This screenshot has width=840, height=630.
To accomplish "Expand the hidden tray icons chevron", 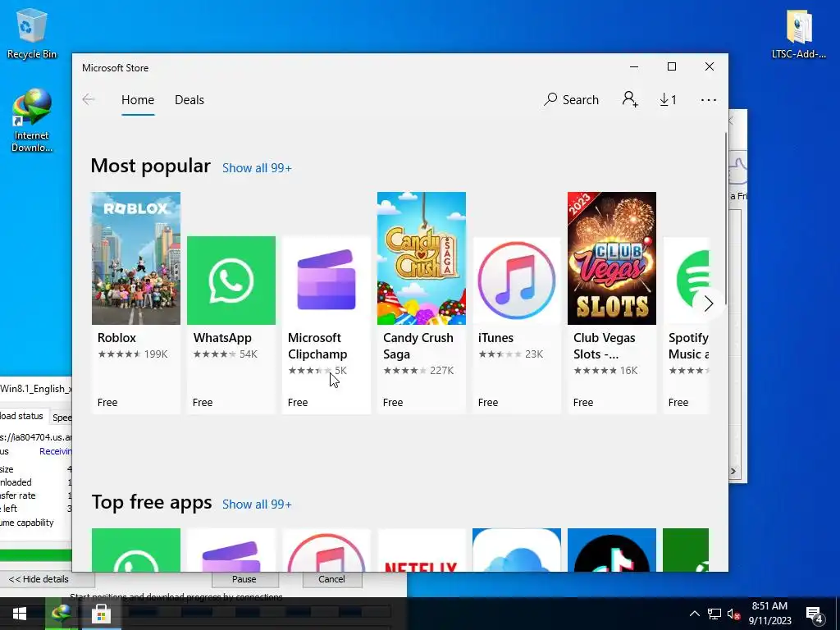I will (x=694, y=614).
